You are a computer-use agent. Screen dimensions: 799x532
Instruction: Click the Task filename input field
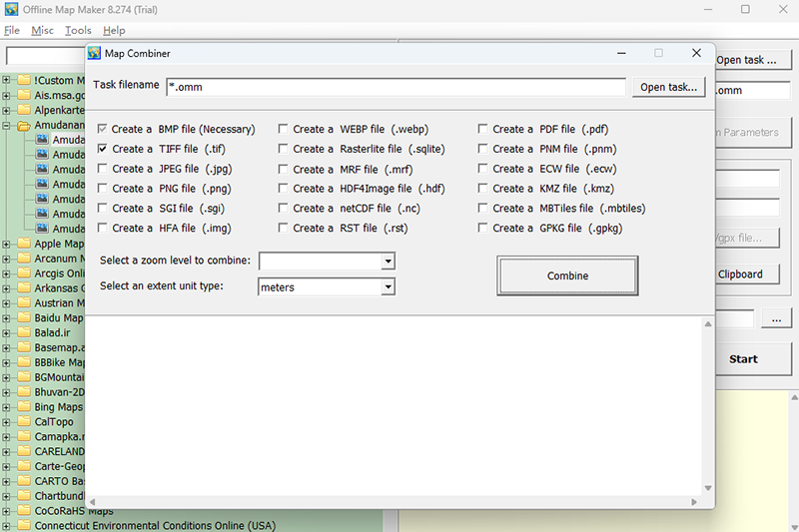coord(396,87)
